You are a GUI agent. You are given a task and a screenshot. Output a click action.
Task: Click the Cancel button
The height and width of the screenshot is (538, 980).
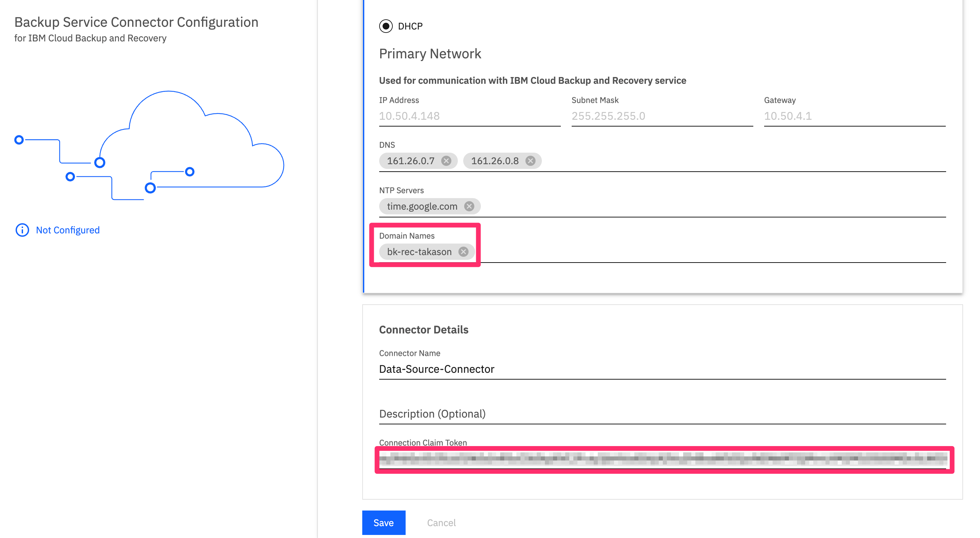[441, 522]
